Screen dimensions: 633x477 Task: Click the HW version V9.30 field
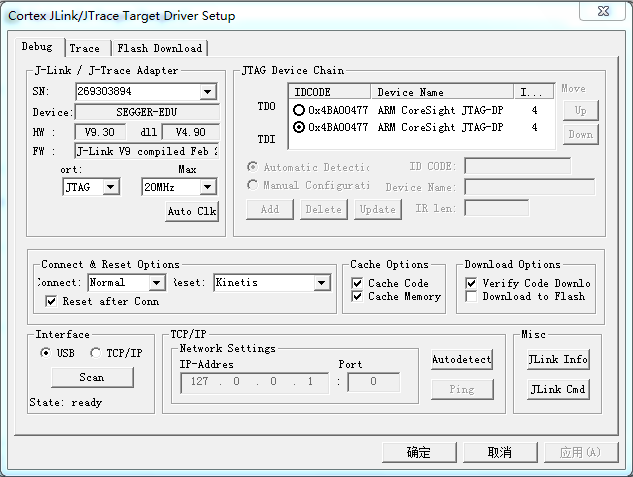[100, 132]
